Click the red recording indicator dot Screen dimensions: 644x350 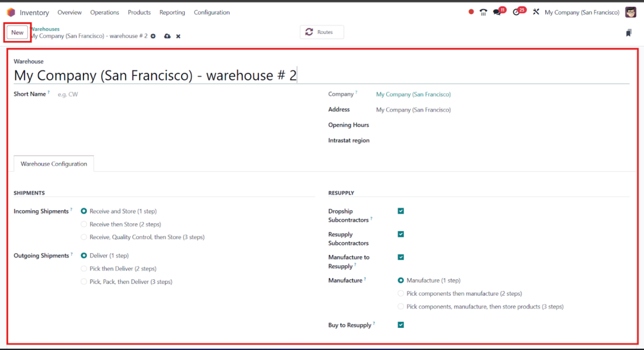[x=471, y=12]
